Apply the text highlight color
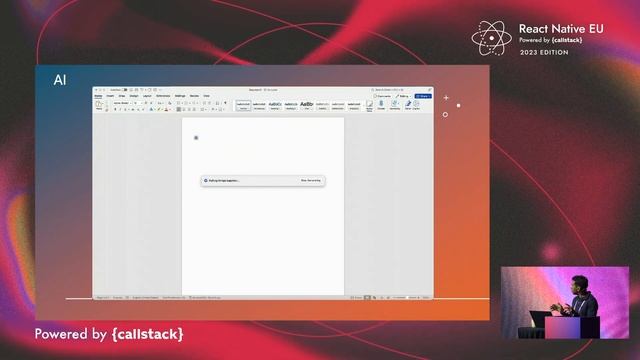The width and height of the screenshot is (640, 360). click(x=159, y=109)
